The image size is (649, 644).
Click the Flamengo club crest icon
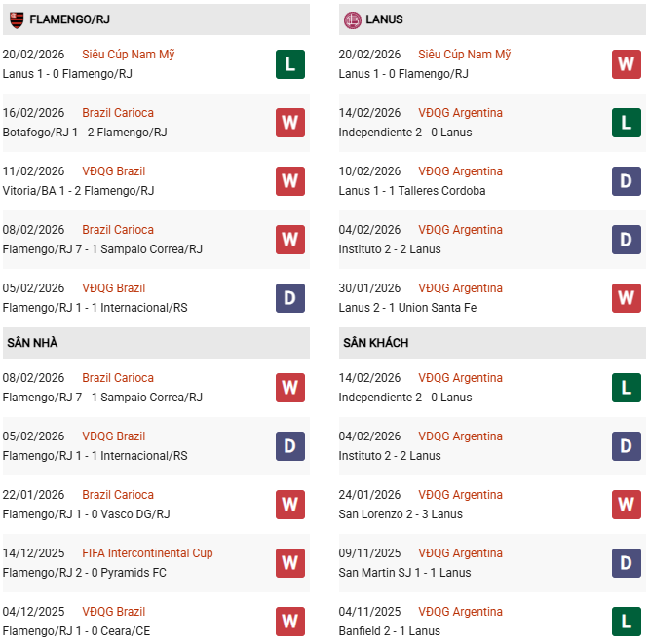(16, 19)
